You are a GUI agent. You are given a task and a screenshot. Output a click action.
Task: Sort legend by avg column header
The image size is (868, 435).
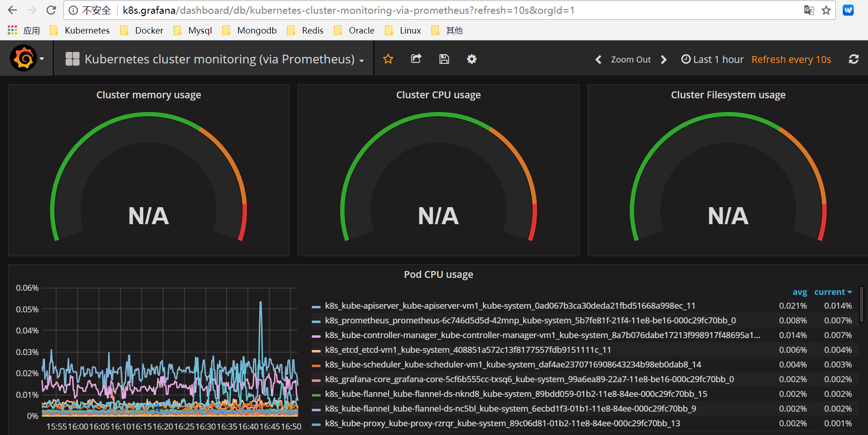[799, 292]
